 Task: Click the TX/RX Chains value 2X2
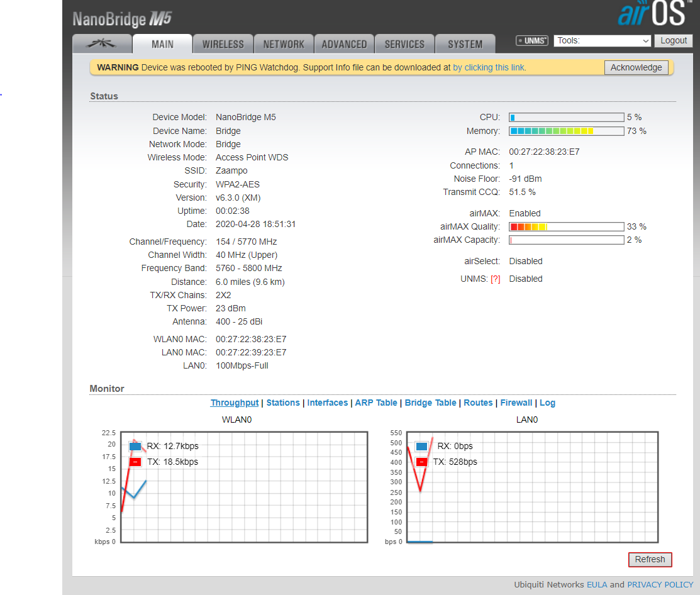tap(223, 295)
